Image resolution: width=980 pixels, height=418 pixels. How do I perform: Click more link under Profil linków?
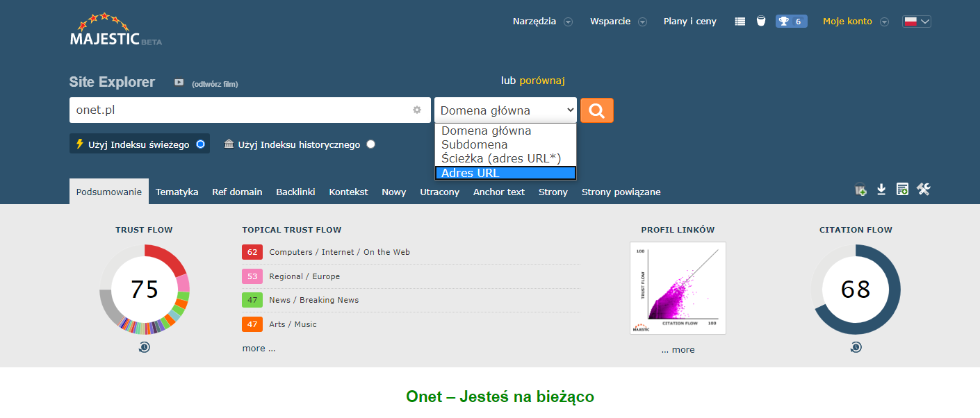coord(678,350)
